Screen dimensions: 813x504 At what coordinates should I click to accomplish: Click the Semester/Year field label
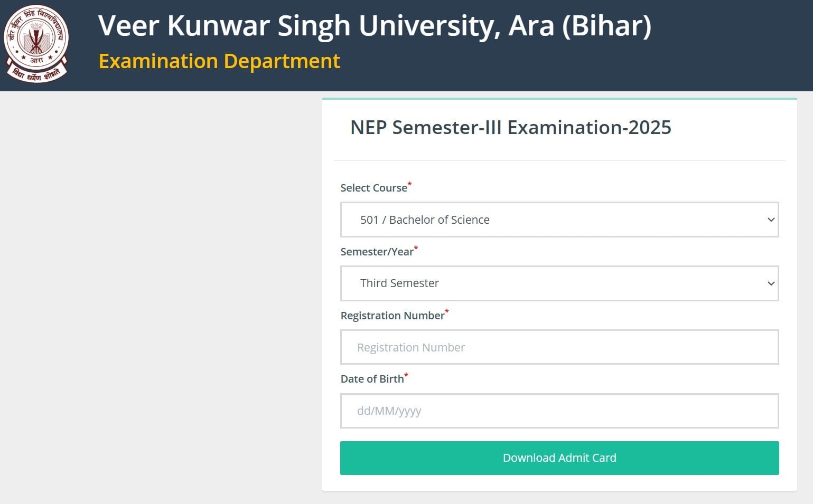click(377, 252)
